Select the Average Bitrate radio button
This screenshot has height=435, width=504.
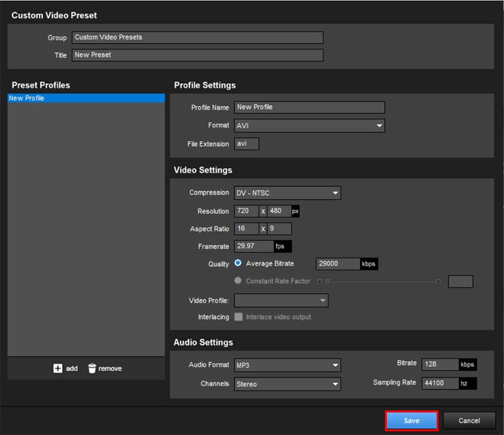238,263
